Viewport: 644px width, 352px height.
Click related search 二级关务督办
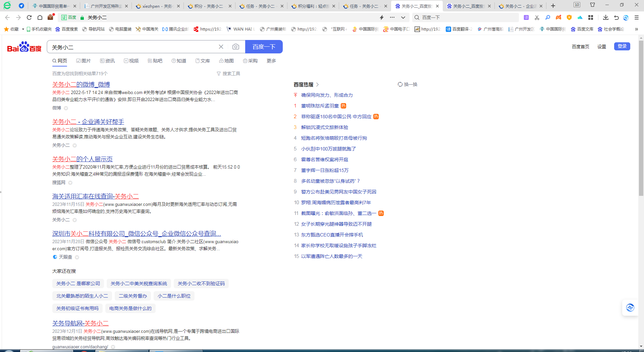click(x=133, y=296)
